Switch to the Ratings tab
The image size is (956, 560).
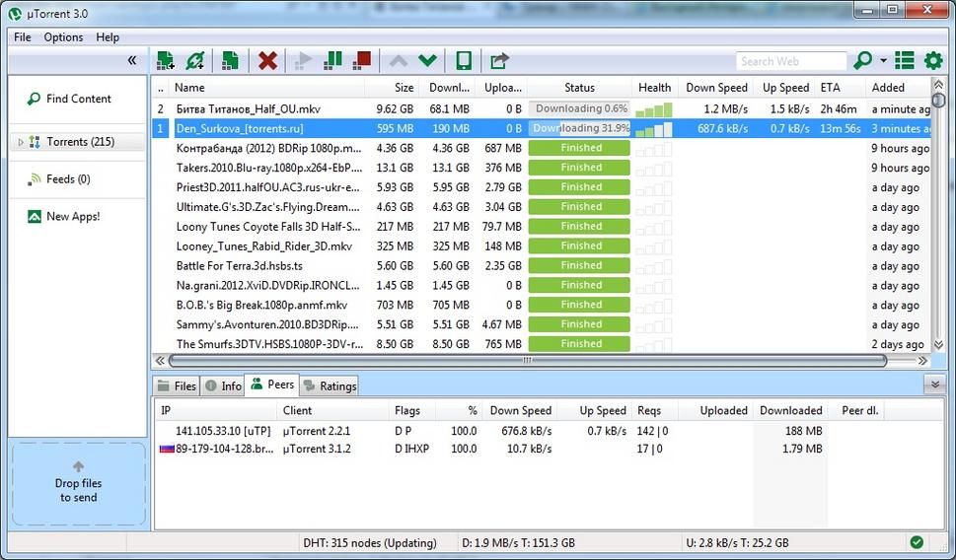pos(330,385)
